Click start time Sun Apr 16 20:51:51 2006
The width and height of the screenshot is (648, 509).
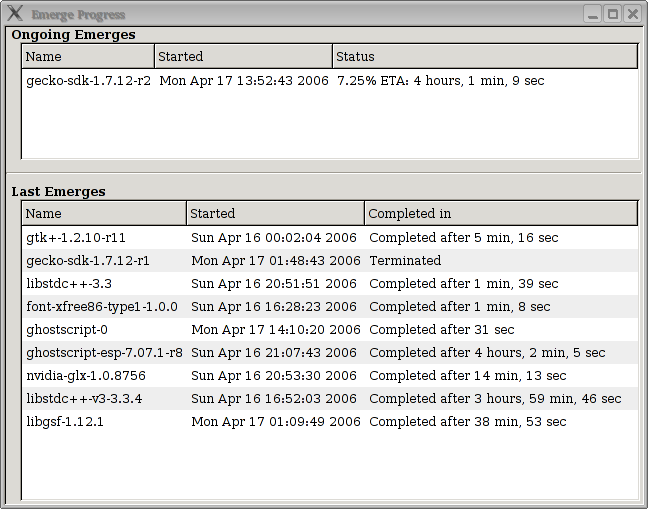tap(274, 283)
